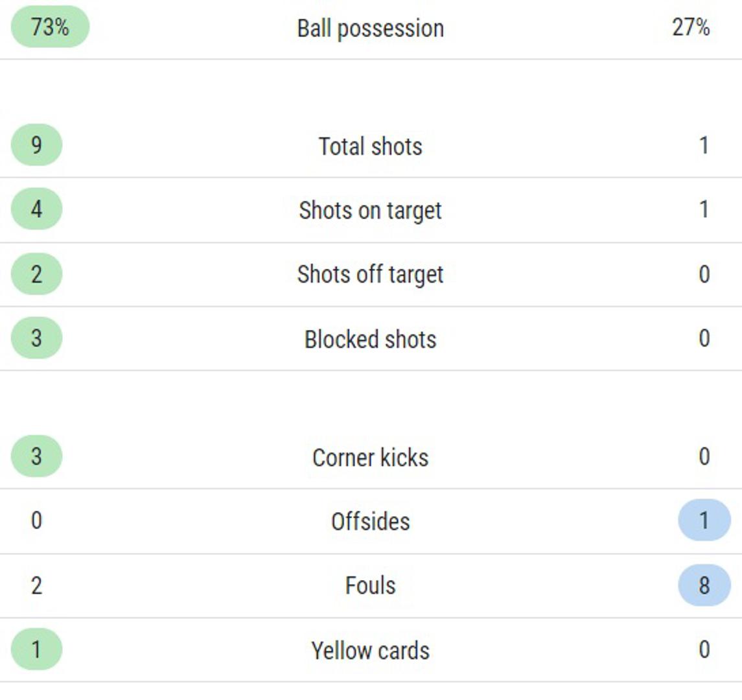Select the Corner kicks label

[x=370, y=458]
